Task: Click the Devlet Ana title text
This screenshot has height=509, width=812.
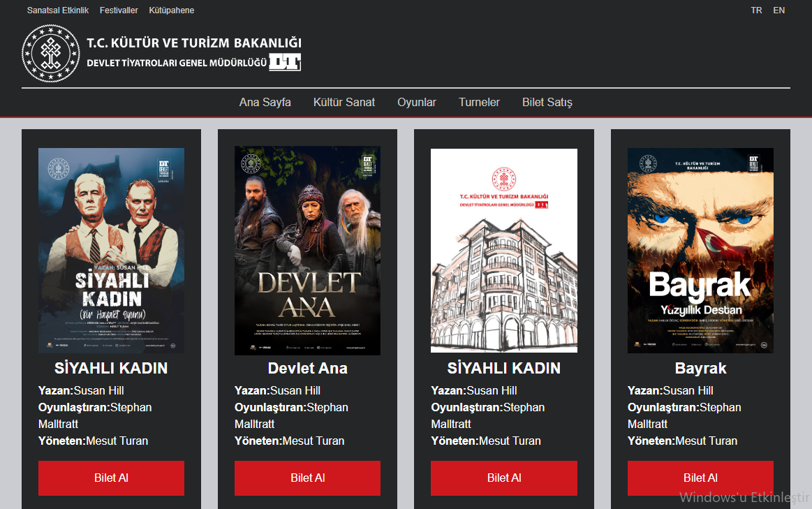Action: pyautogui.click(x=307, y=368)
